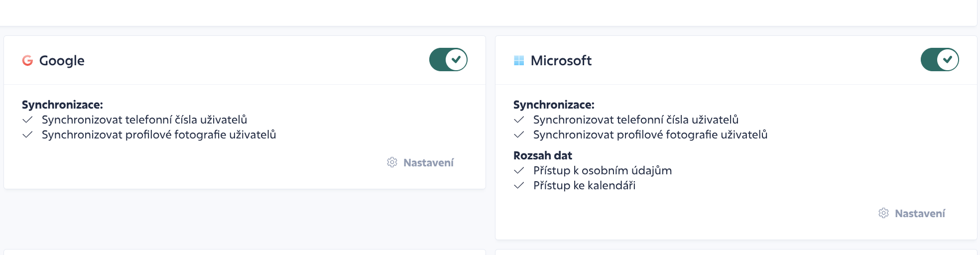This screenshot has width=980, height=255.
Task: Click checkmark beside Microsoft profile photos sync
Action: (x=519, y=134)
